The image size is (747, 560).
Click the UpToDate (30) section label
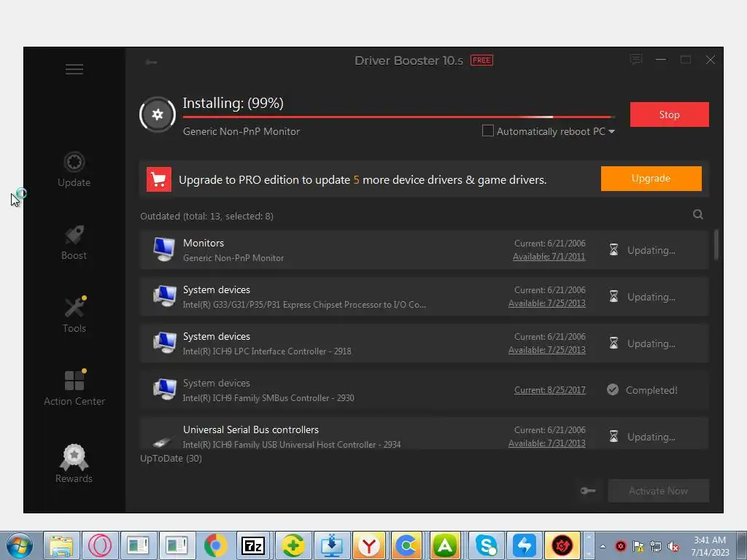click(171, 458)
